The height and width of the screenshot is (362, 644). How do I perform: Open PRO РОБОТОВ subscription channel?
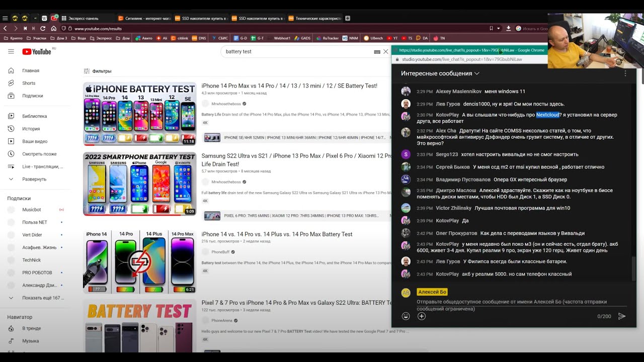pyautogui.click(x=37, y=273)
